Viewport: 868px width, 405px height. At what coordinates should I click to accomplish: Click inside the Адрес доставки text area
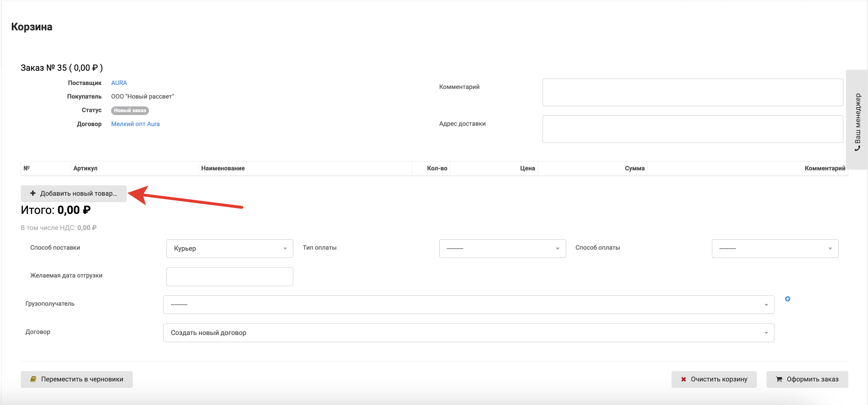tap(692, 129)
